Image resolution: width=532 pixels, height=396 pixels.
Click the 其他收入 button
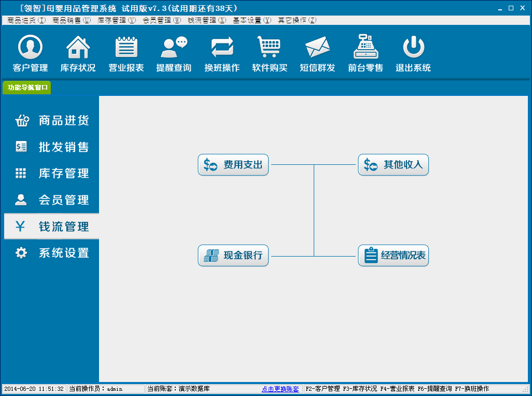pos(394,165)
